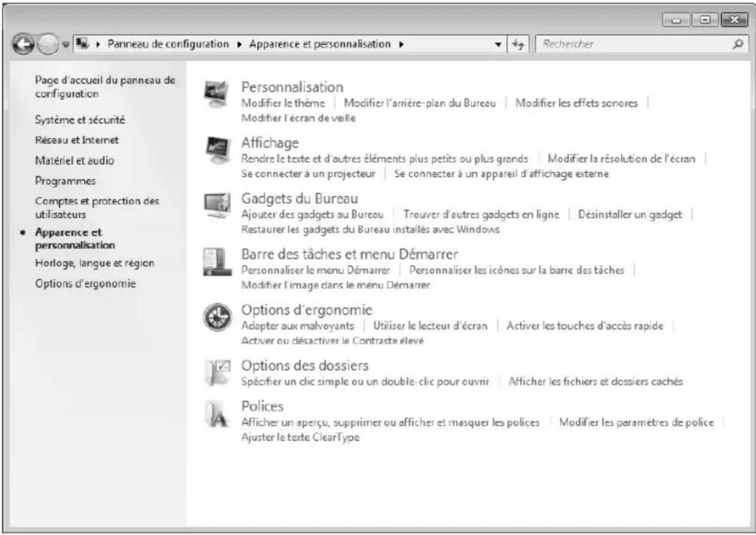Screen dimensions: 756x535
Task: Open the Barre des tâches icon
Action: pyautogui.click(x=217, y=262)
